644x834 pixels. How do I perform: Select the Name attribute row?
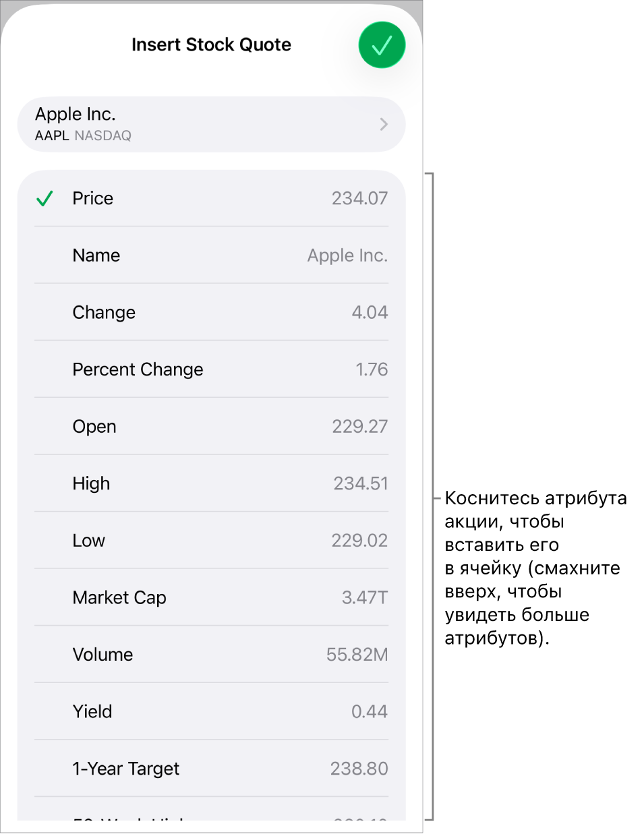point(211,256)
